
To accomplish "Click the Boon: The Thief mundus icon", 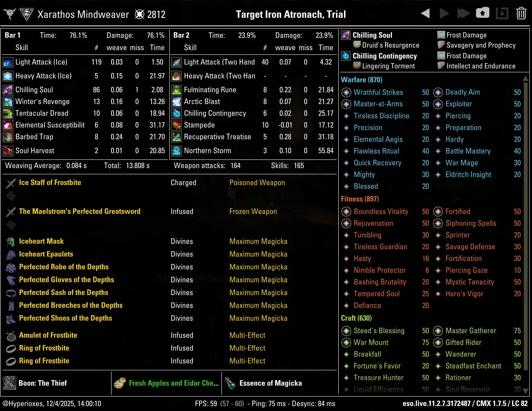I will pyautogui.click(x=10, y=383).
